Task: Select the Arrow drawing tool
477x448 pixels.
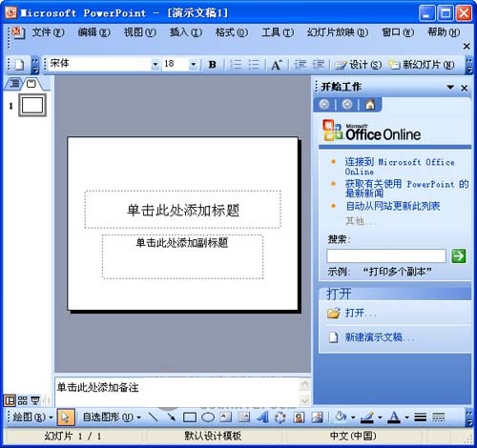Action: click(x=172, y=417)
